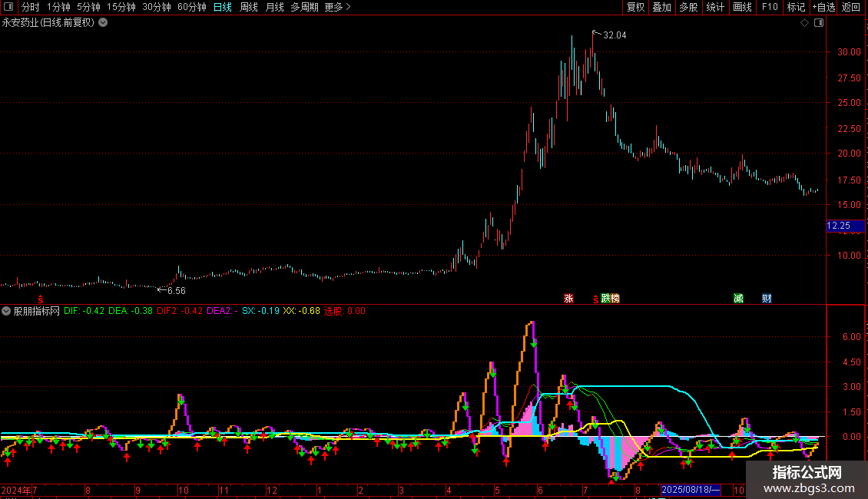868x499 pixels.
Task: Click the 选股: 0.00 value
Action: 345,311
